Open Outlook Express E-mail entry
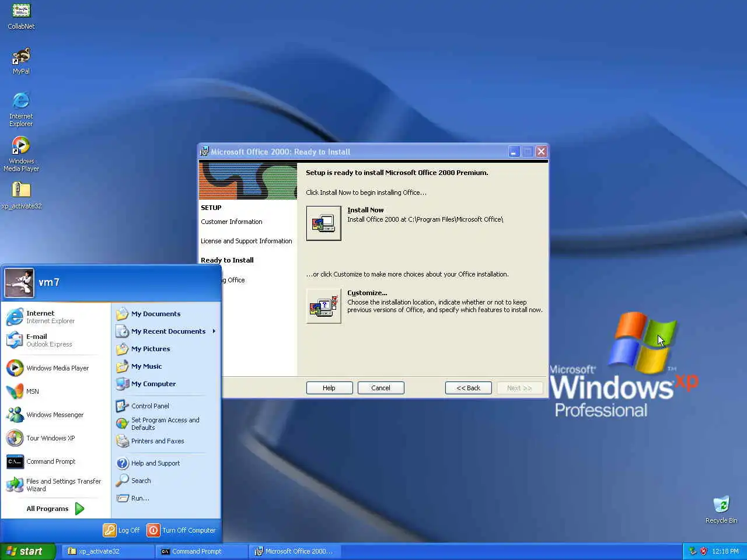The image size is (747, 560). (x=56, y=340)
